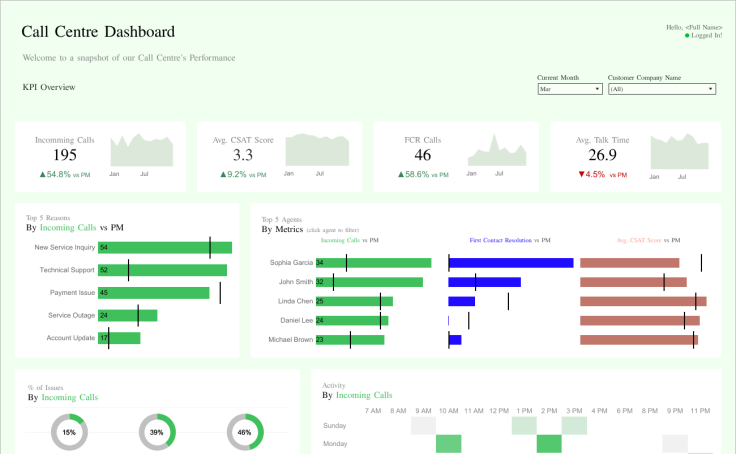Click Sophia Garcia's blue First Contact Resolution bar
Viewport: 736px width, 454px height.
pyautogui.click(x=511, y=263)
